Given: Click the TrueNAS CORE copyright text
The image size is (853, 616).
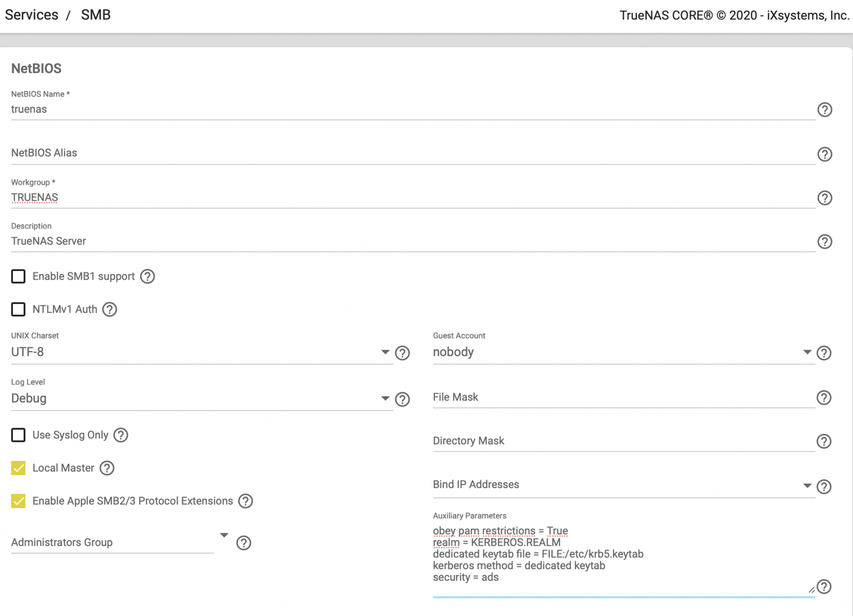Looking at the screenshot, I should 734,15.
